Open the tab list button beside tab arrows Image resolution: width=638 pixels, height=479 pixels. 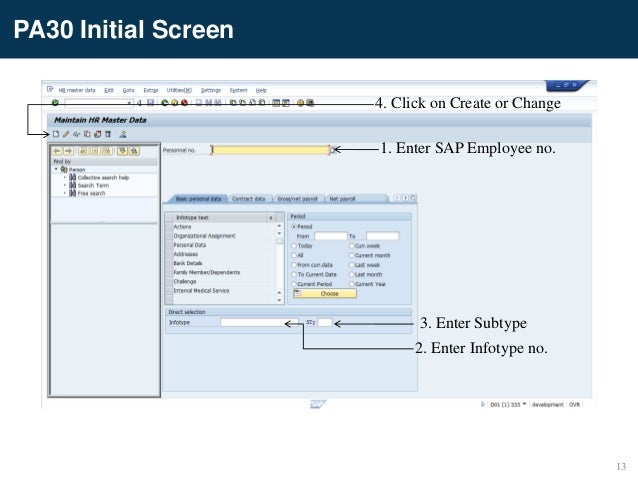pos(413,198)
